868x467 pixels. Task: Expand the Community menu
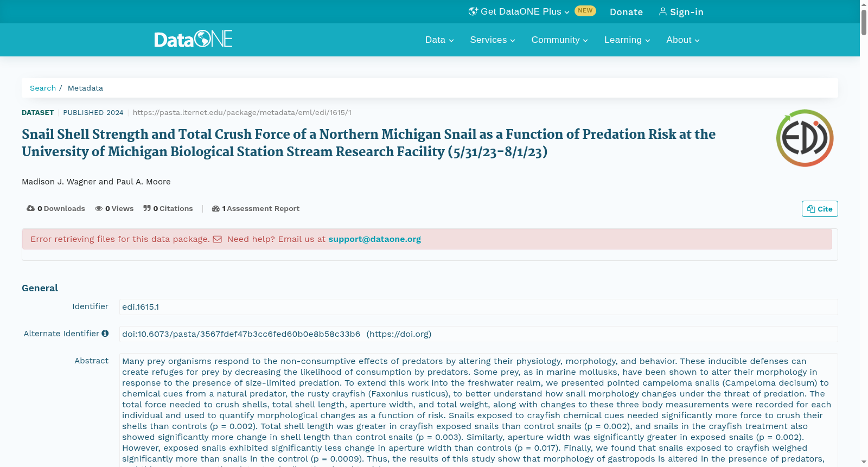pos(559,40)
